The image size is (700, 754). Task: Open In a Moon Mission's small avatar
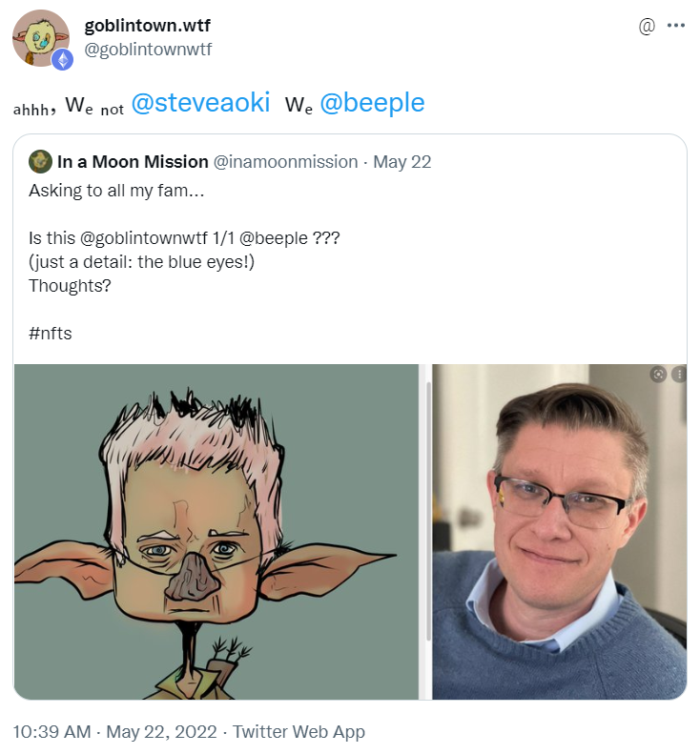[40, 162]
